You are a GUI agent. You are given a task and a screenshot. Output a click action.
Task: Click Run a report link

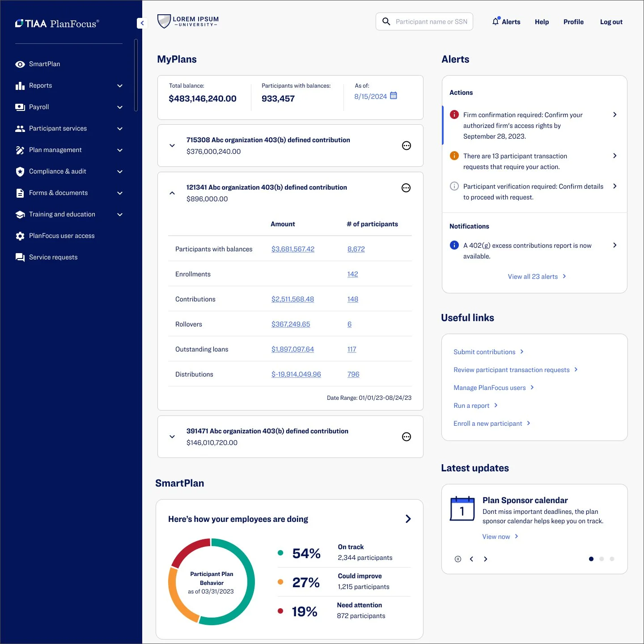coord(475,406)
